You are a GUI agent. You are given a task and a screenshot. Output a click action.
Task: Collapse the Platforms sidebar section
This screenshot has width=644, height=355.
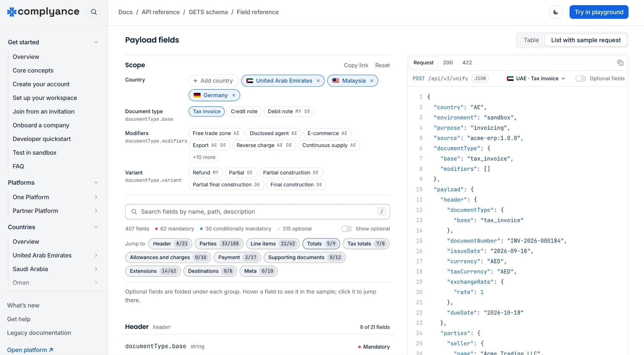pyautogui.click(x=96, y=182)
